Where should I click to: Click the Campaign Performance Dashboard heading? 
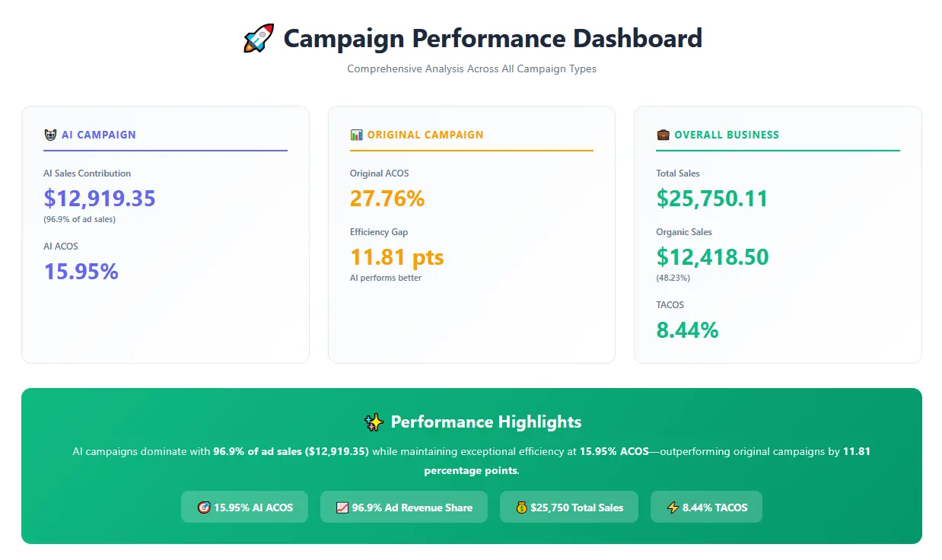tap(492, 38)
